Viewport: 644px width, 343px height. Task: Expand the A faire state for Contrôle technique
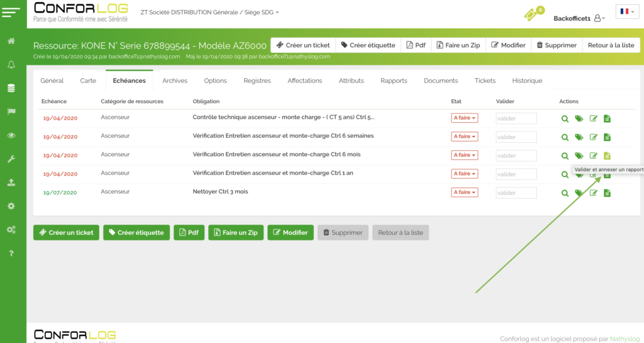click(465, 118)
